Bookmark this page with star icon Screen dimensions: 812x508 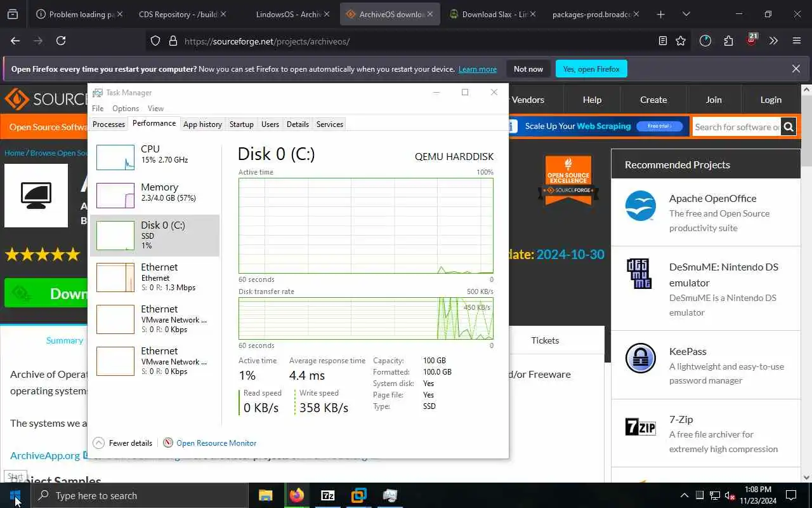(681, 41)
